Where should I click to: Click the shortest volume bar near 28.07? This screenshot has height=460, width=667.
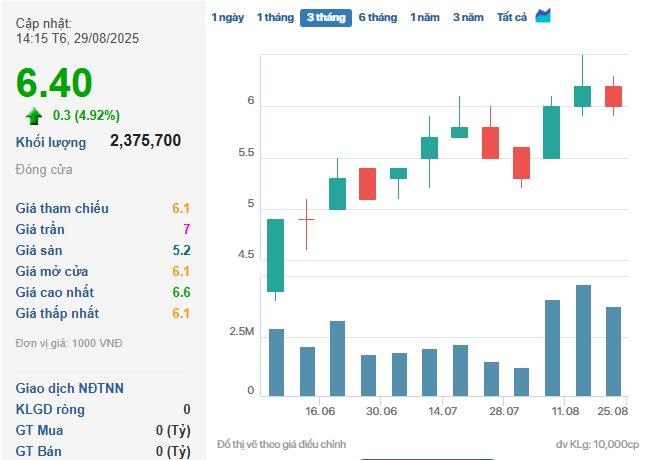521,381
